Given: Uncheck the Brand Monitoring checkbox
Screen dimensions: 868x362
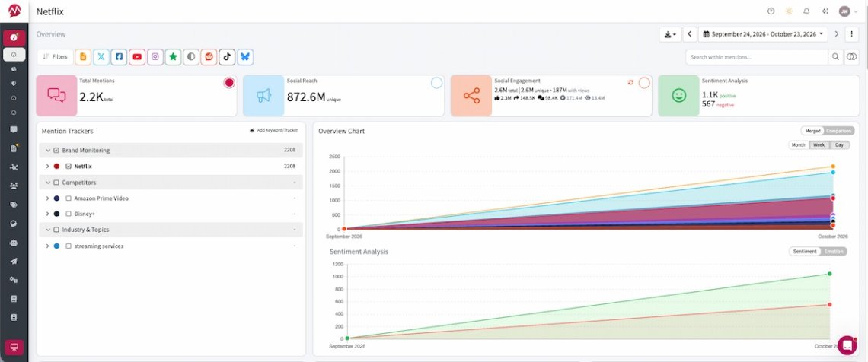Looking at the screenshot, I should (x=56, y=151).
